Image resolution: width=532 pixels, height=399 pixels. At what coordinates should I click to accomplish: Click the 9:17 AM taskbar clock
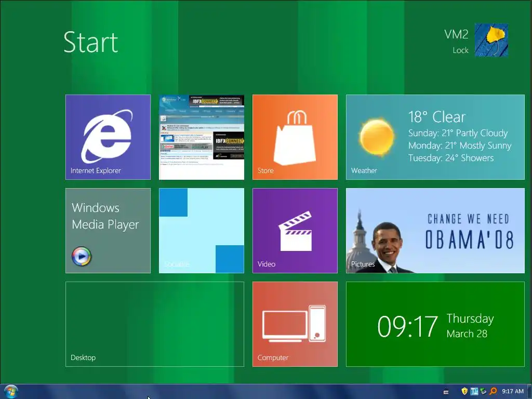[513, 391]
